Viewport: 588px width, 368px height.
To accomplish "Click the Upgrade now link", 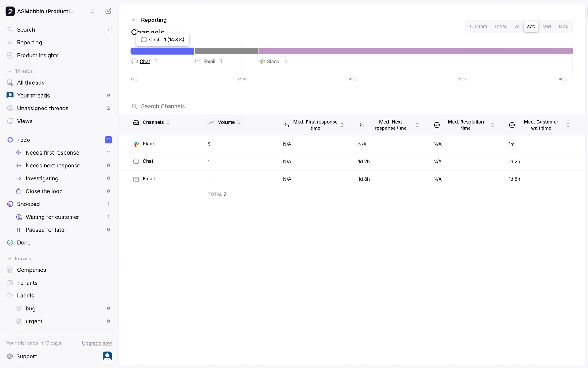I will click(x=97, y=343).
